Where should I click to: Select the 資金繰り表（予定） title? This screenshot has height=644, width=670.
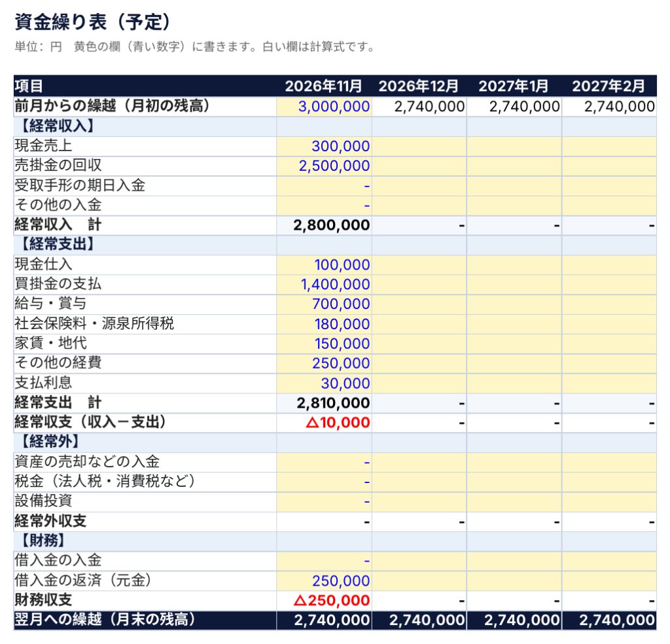click(92, 22)
